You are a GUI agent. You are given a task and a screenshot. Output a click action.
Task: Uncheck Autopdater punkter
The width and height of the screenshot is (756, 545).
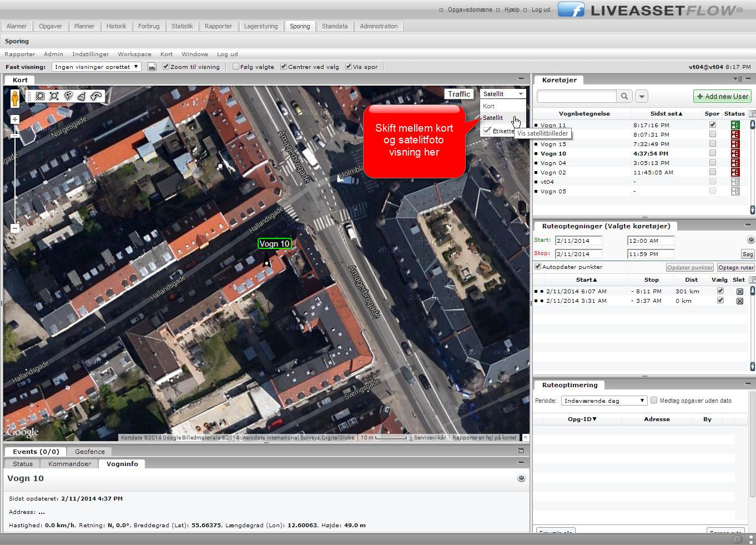(x=538, y=267)
